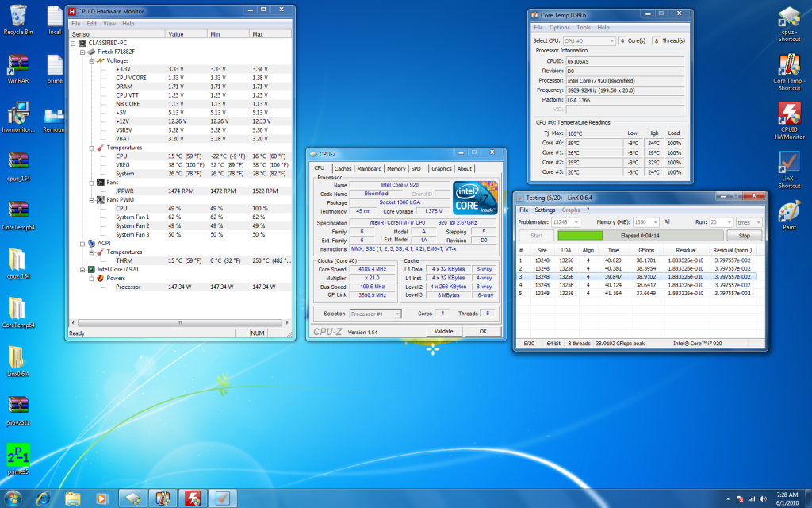This screenshot has width=812, height=508.
Task: Open the Options menu in Core Temp
Action: (559, 28)
